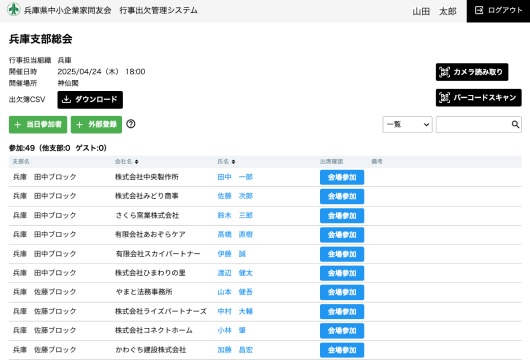Open 伊藤 誠 attendee link
This screenshot has height=360, width=530.
tap(232, 254)
